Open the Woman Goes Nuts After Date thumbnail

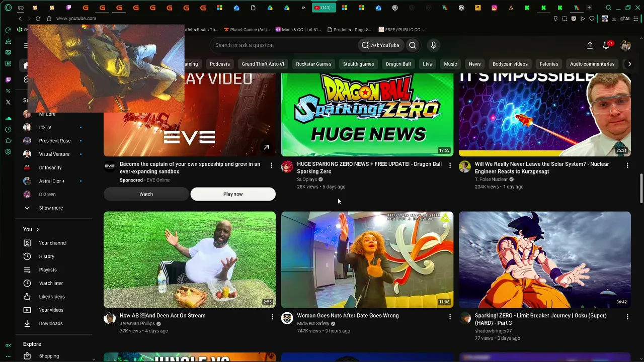pos(367,259)
